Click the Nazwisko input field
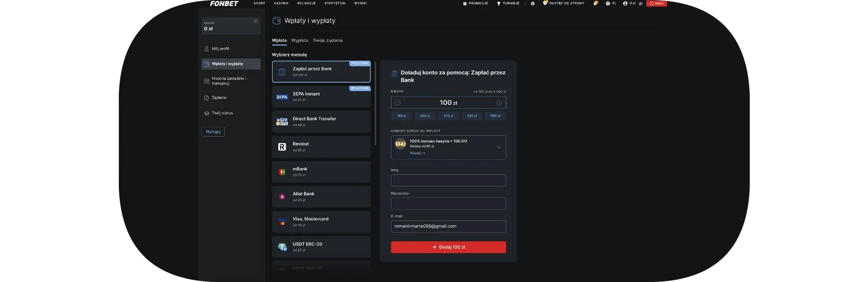Viewport: 868px width, 282px height. tap(448, 203)
